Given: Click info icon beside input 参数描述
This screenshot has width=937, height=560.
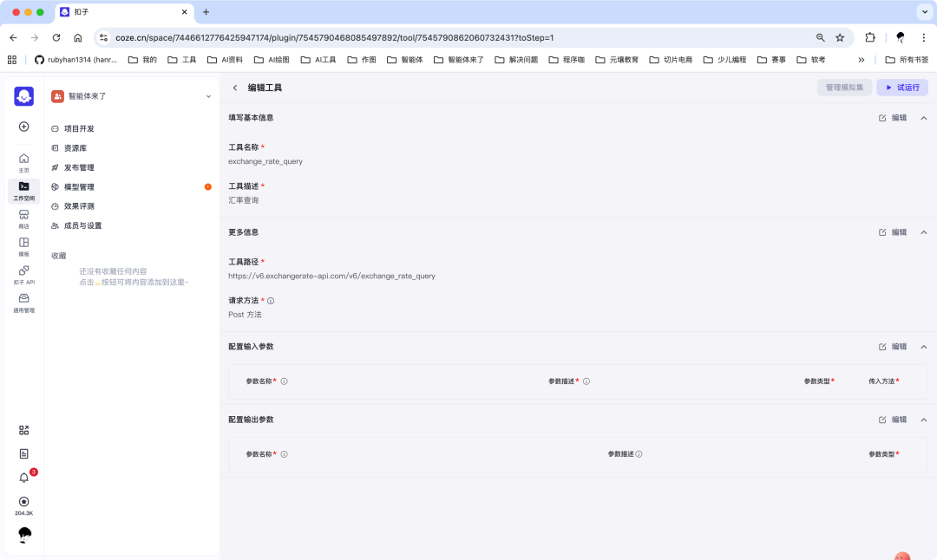Looking at the screenshot, I should pos(586,381).
